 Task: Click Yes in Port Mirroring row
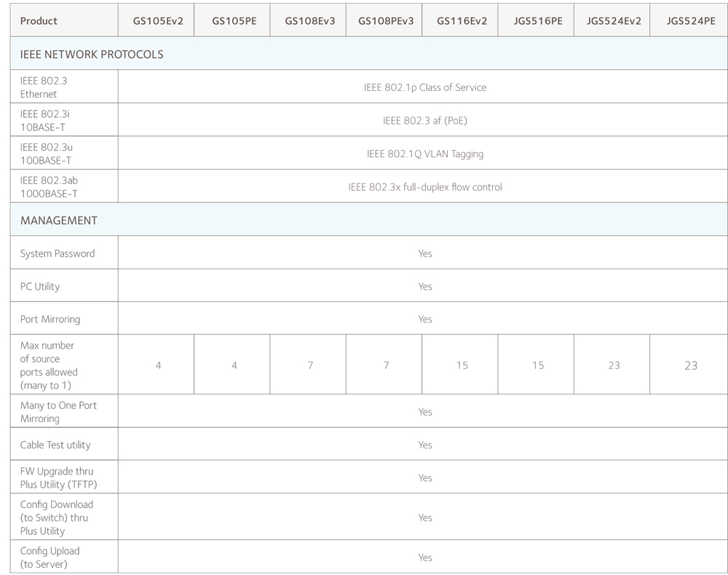[x=425, y=320]
